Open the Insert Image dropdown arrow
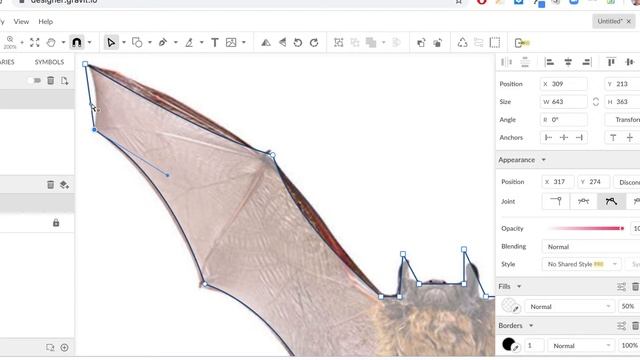 [x=244, y=42]
